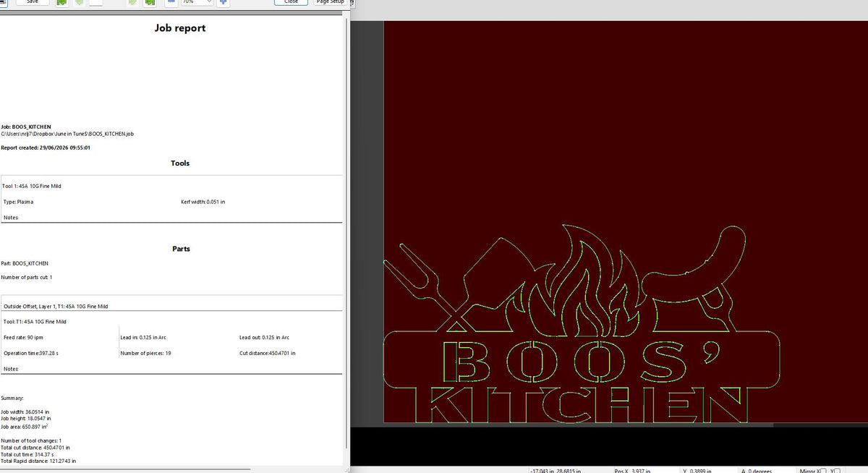Viewport: 868px width, 473px height.
Task: Click 'Total Rapid distance: 121.2743 in'
Action: click(38, 461)
